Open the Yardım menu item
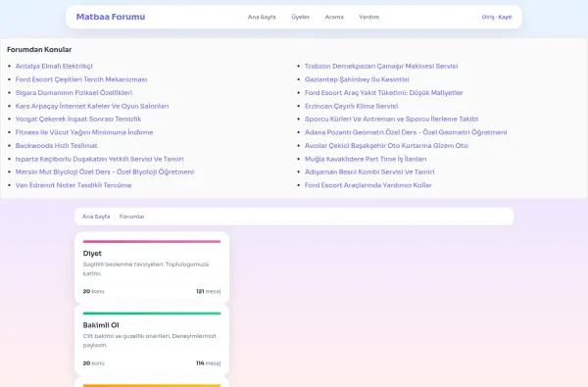Image resolution: width=588 pixels, height=387 pixels. 369,17
